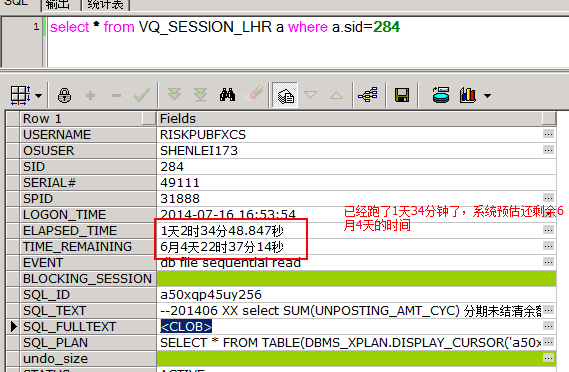Screen dimensions: 569x372
Task: Go to previous record up triangle
Action: (336, 95)
